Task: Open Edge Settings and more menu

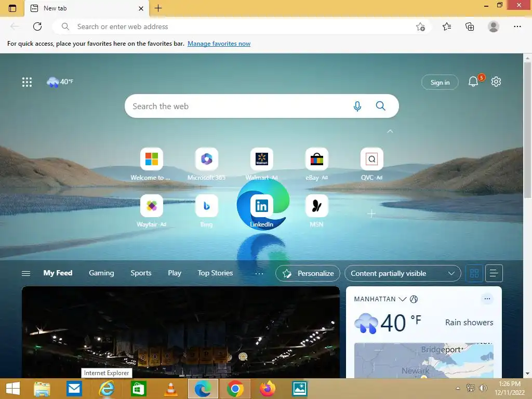Action: pyautogui.click(x=517, y=26)
